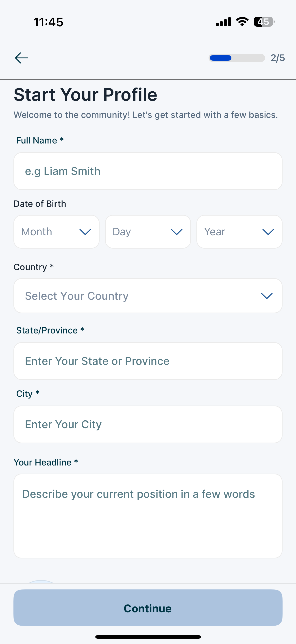Tap the battery level indicator

264,22
